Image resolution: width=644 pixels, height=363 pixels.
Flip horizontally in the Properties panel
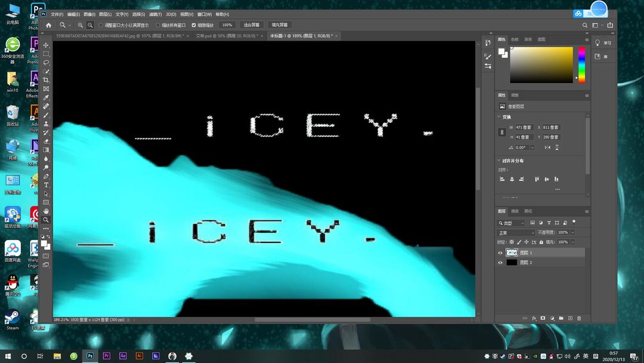547,147
